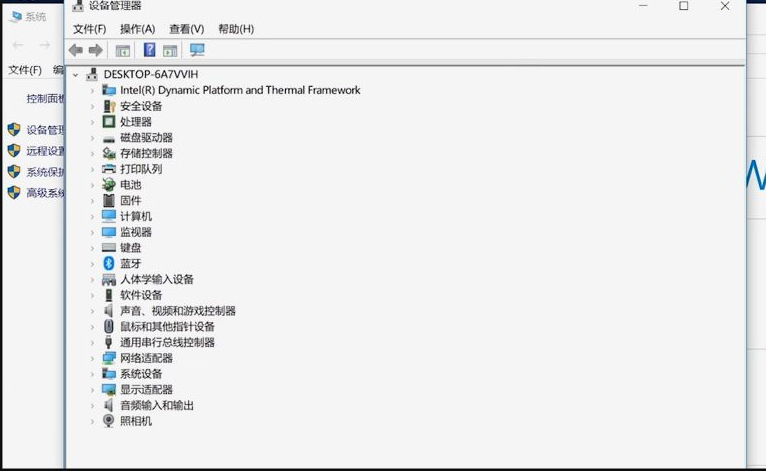
Task: Expand the 网络适配器 network adapters node
Action: tap(92, 358)
